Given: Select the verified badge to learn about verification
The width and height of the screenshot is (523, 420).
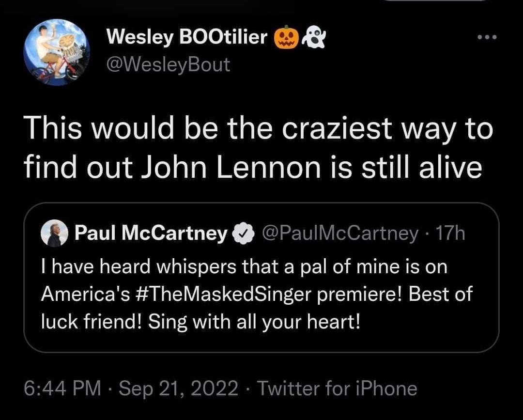Looking at the screenshot, I should 243,233.
